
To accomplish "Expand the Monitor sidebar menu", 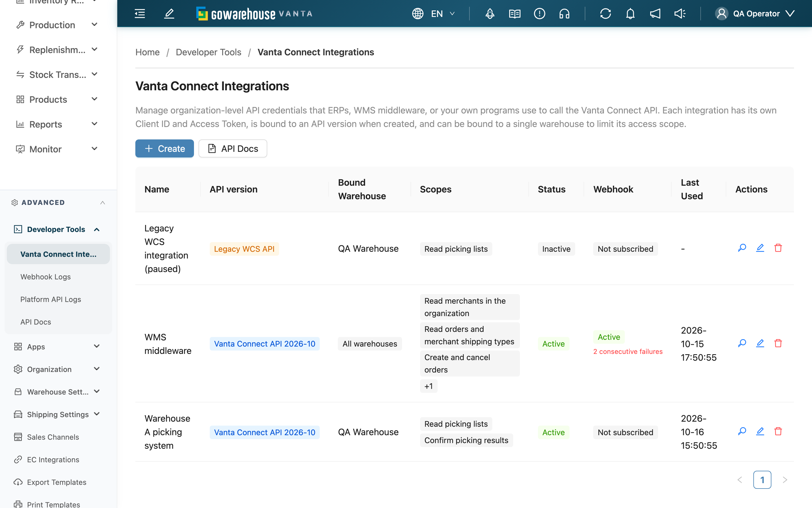I will pyautogui.click(x=57, y=149).
